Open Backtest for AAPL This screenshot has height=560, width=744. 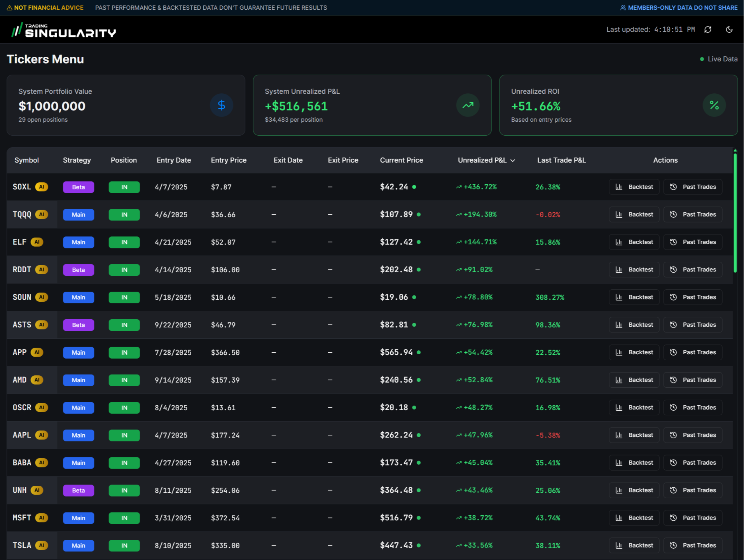(634, 435)
